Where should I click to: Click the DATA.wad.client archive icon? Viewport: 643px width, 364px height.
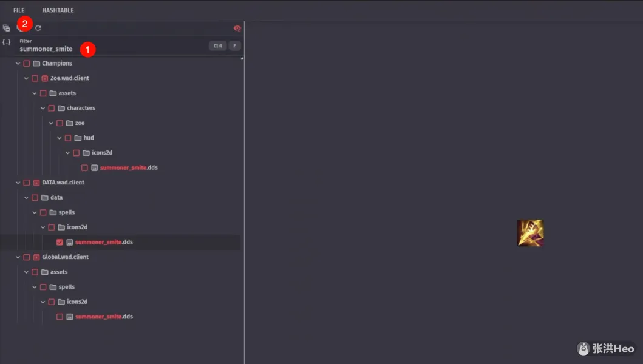click(36, 183)
